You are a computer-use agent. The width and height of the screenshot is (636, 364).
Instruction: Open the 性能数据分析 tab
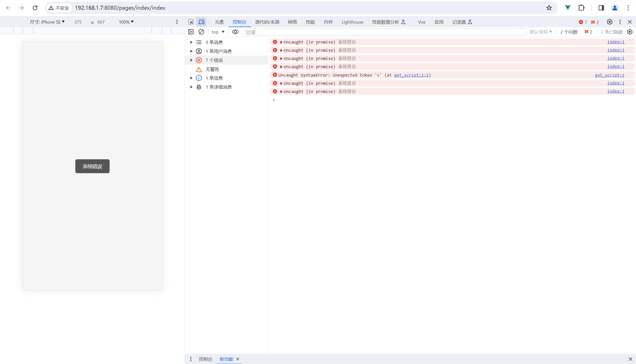point(388,22)
